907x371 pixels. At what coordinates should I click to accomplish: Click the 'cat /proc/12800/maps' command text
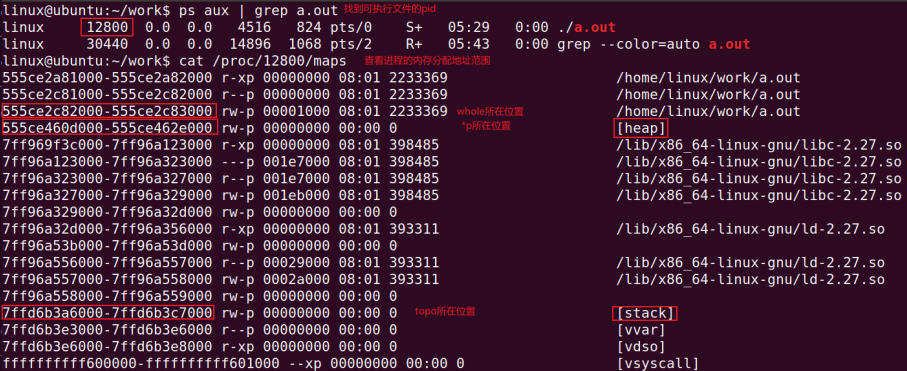coord(263,61)
